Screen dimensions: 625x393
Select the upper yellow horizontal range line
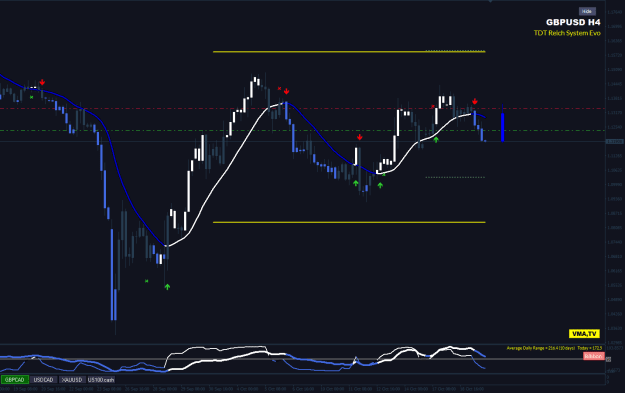[349, 51]
